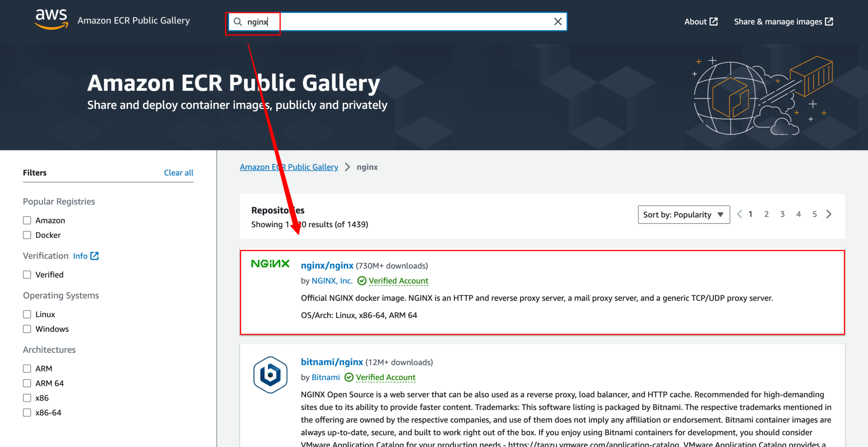Open the external link icon next to Info
The width and height of the screenshot is (868, 447).
click(x=95, y=256)
